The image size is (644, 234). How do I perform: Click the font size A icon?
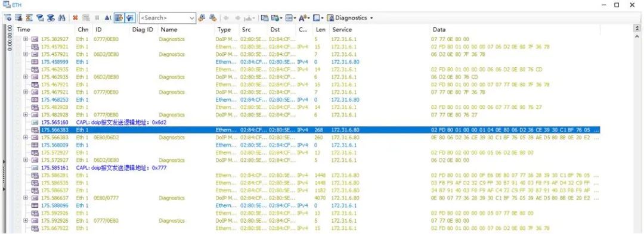[x=303, y=18]
